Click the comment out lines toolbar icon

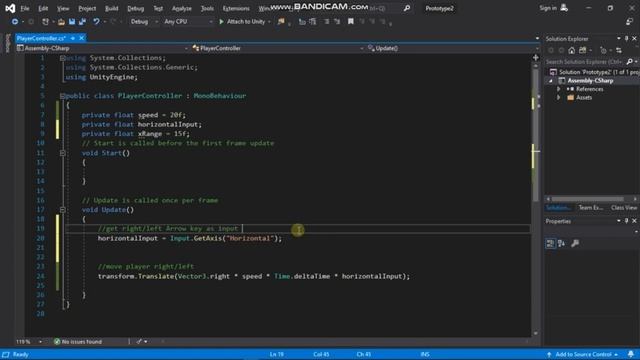point(327,22)
